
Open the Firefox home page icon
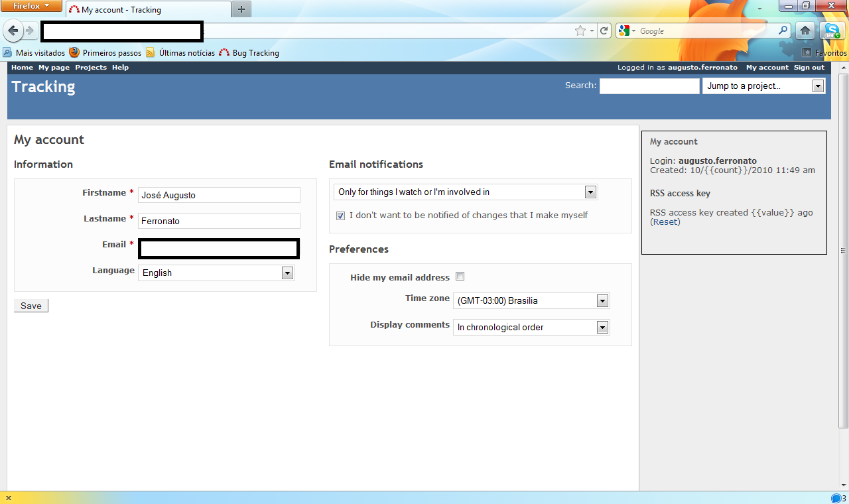point(805,31)
